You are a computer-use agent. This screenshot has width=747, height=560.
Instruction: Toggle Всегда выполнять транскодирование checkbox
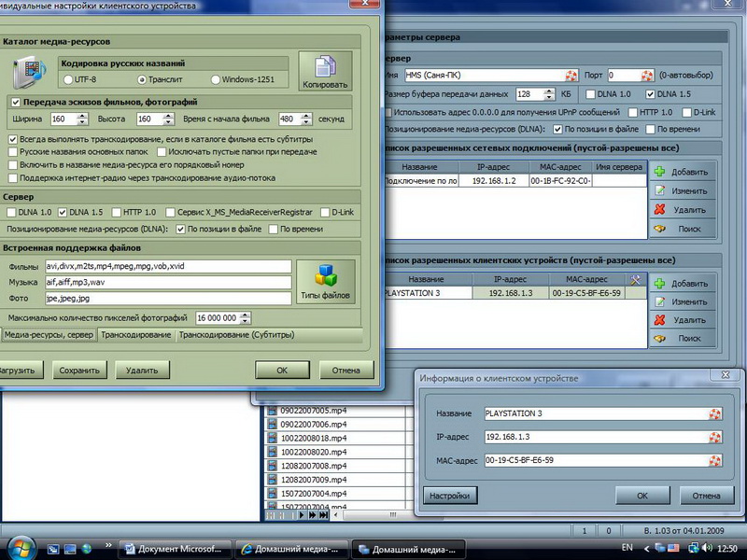click(x=13, y=139)
